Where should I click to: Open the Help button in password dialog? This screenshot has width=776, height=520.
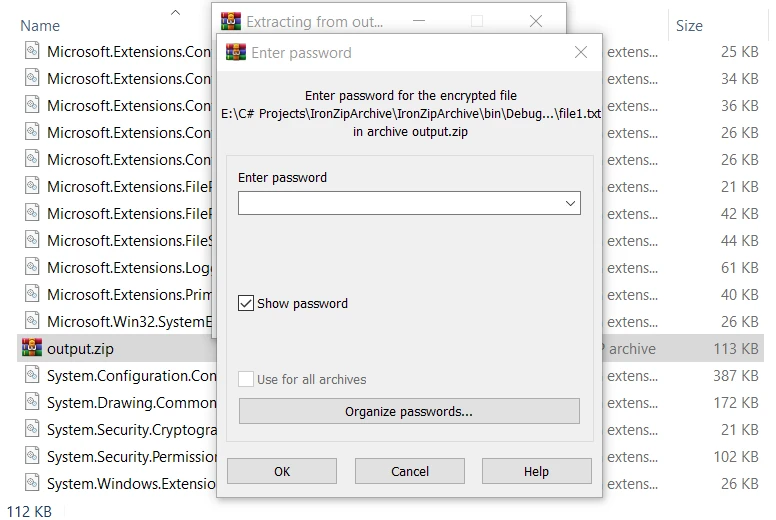536,471
